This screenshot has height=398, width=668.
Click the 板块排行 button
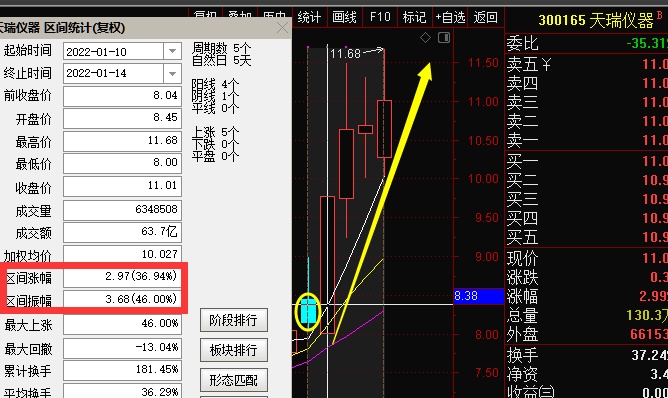[233, 350]
